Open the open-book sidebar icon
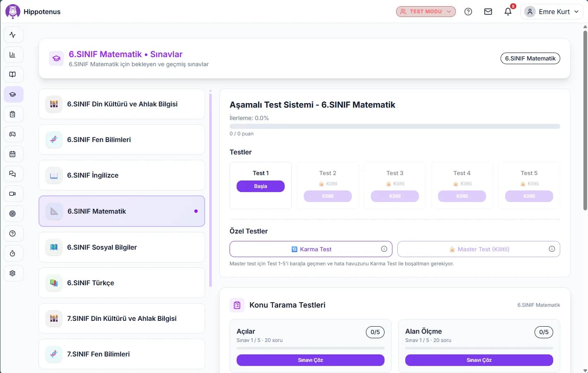The width and height of the screenshot is (588, 373). point(12,75)
